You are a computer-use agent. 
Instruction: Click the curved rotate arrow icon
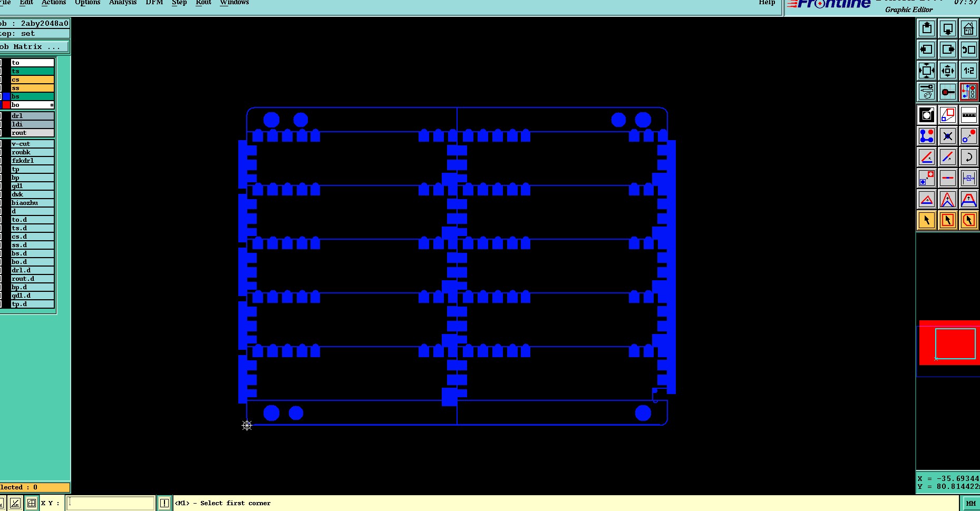pos(969,157)
